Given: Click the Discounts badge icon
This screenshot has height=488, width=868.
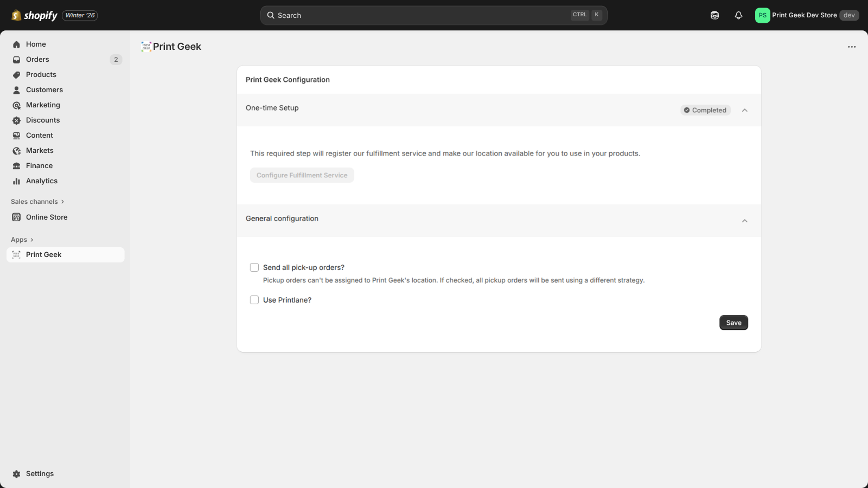Looking at the screenshot, I should coord(16,120).
